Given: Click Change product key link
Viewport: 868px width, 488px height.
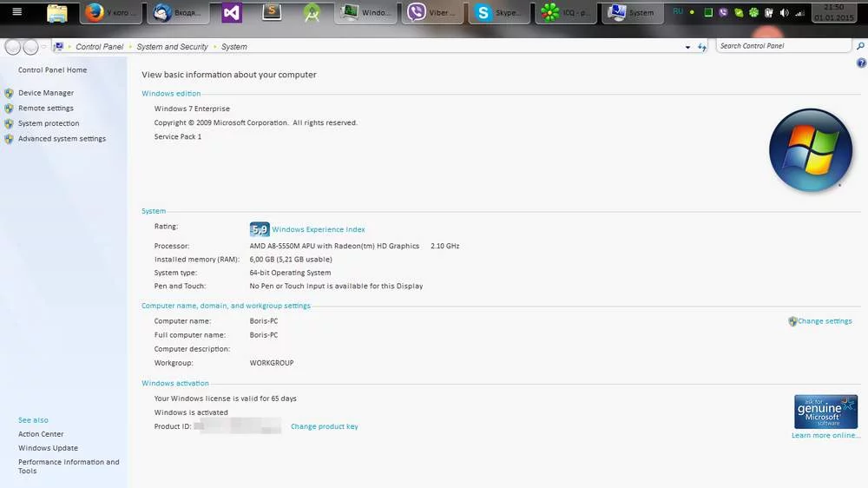Looking at the screenshot, I should (325, 426).
